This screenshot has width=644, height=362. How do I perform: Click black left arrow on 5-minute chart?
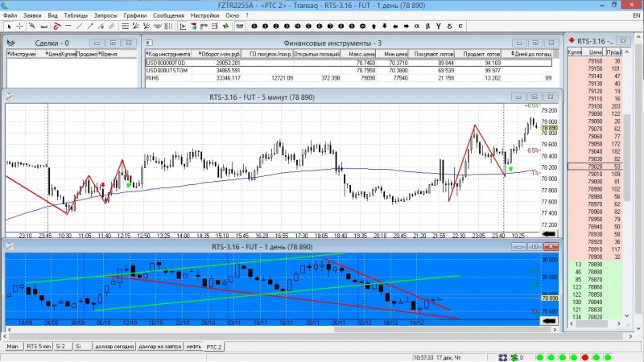pos(549,234)
